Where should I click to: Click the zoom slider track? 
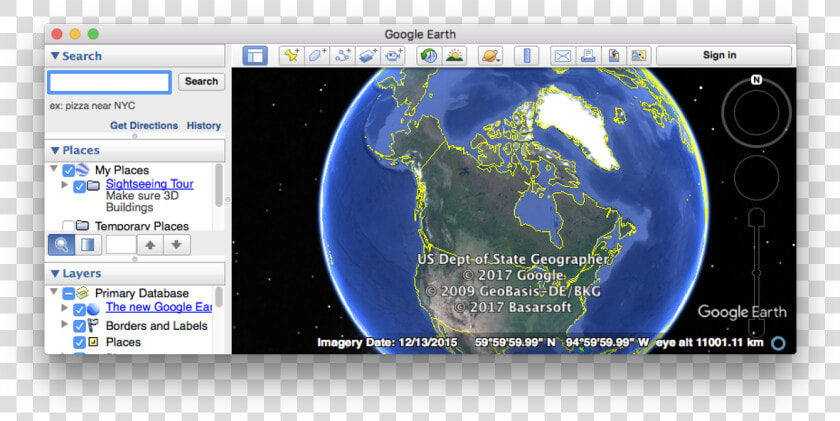point(756,272)
